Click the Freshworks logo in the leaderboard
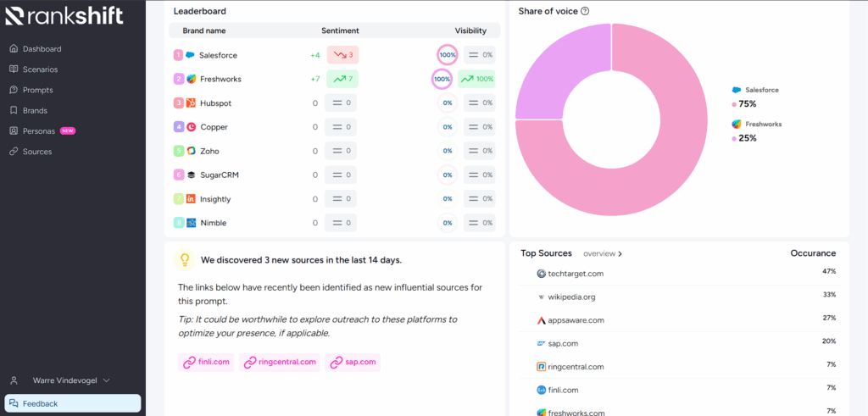 click(191, 79)
